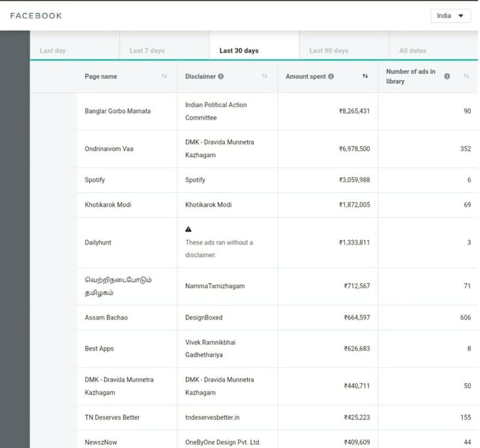Open the Assam Bachao page row
The width and height of the screenshot is (480, 448).
coord(106,317)
